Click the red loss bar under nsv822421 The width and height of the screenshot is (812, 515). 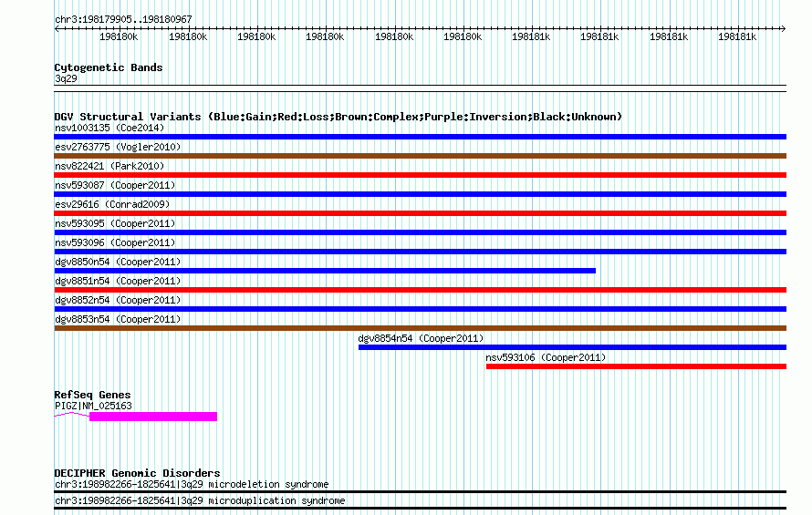(420, 175)
